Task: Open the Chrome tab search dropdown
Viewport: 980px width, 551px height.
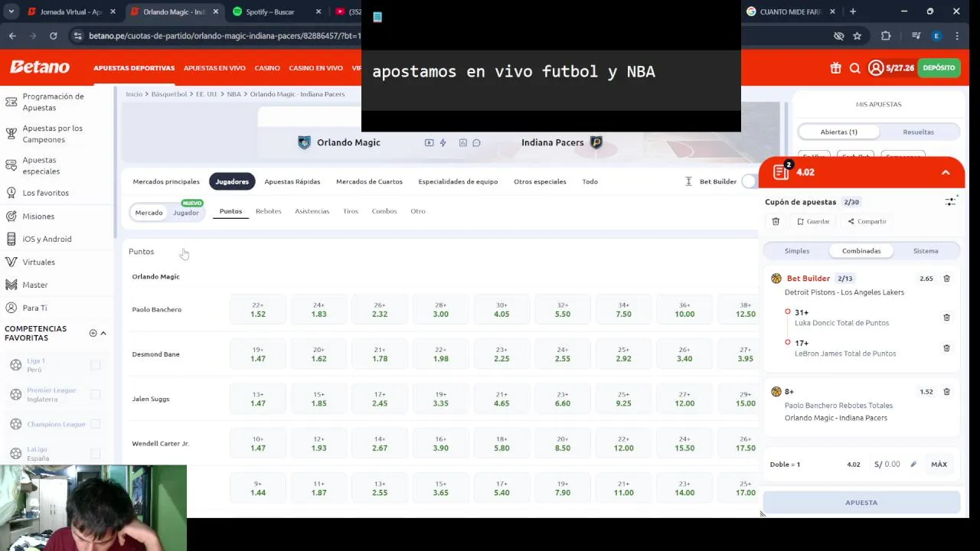Action: [x=11, y=11]
